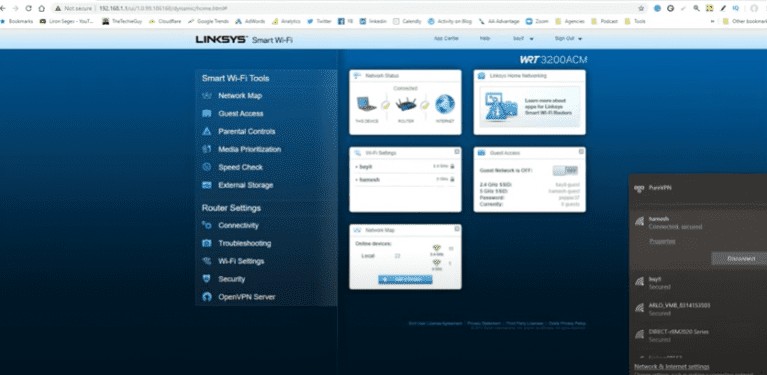Open the Sign Out dropdown

pyautogui.click(x=568, y=39)
